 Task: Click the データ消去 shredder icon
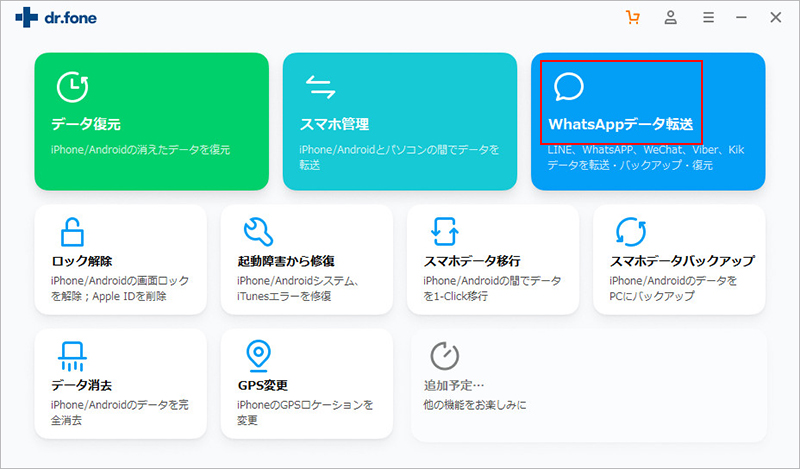point(72,356)
